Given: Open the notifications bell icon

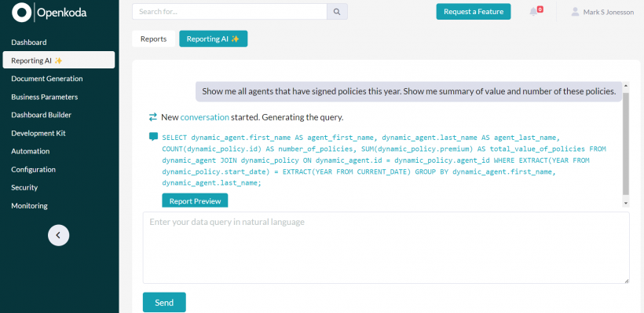Looking at the screenshot, I should point(533,12).
